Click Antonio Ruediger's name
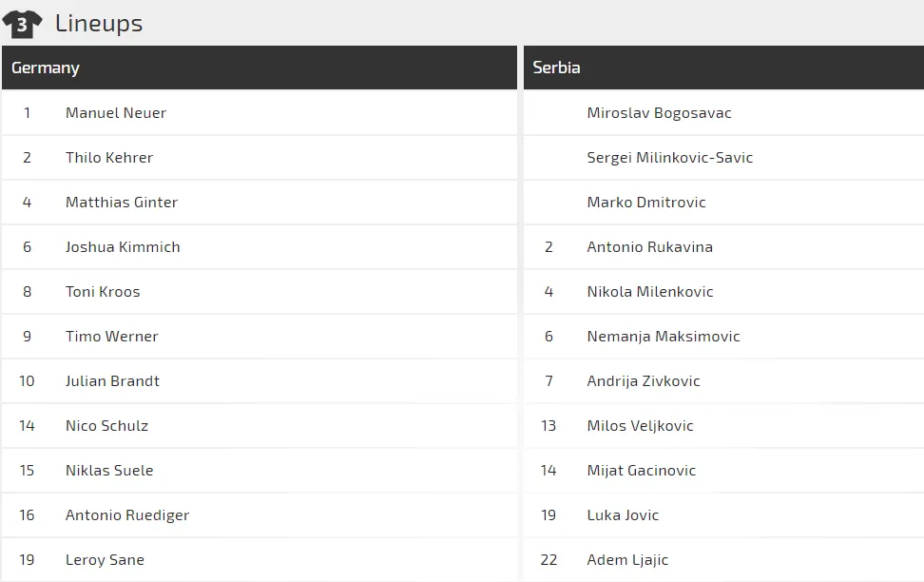 (127, 514)
